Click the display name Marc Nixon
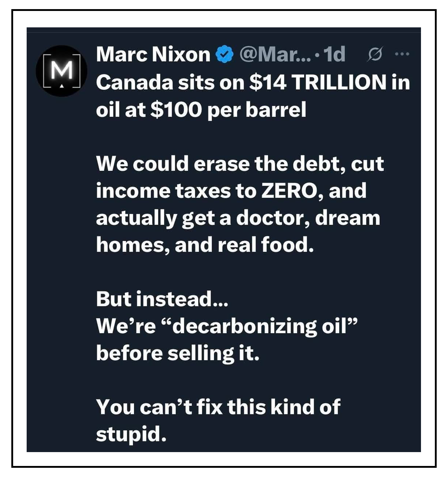The image size is (448, 478). (153, 54)
